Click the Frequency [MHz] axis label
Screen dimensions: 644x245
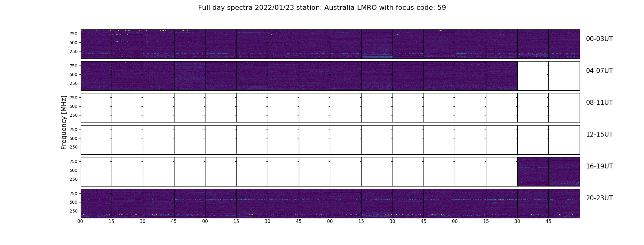(x=64, y=123)
